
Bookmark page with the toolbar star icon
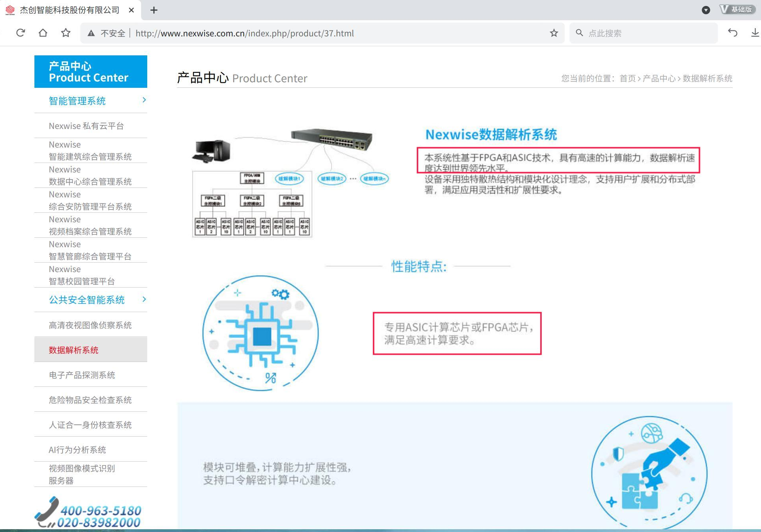(66, 33)
